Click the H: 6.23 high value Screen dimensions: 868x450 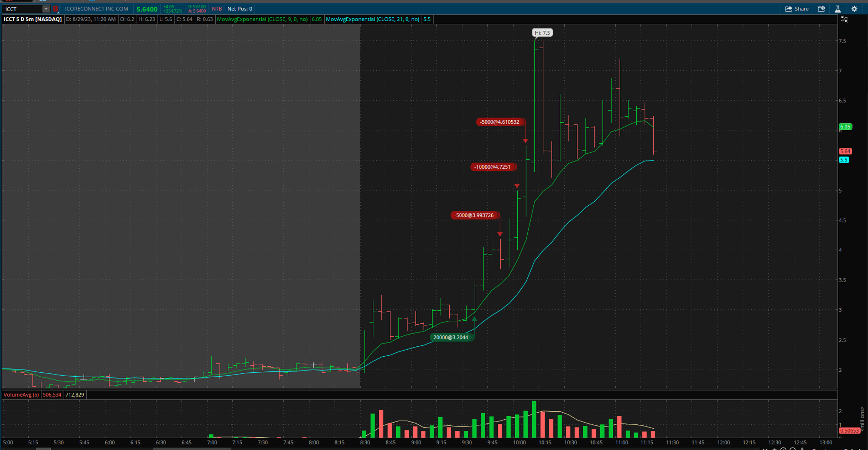[147, 19]
